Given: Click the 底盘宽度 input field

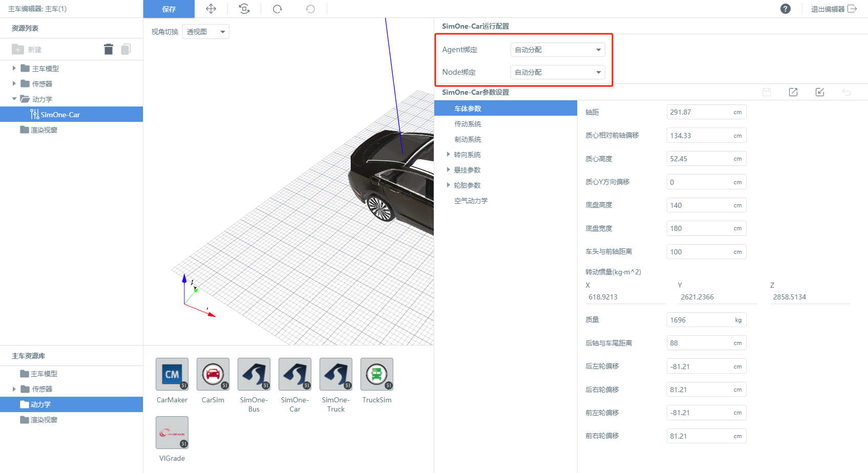Looking at the screenshot, I should pyautogui.click(x=706, y=228).
